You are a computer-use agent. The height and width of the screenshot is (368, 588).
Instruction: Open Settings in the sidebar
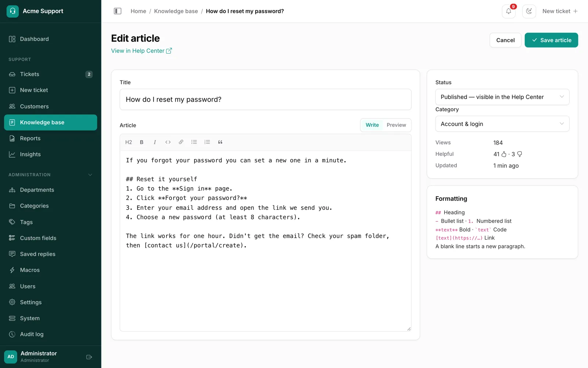point(51,302)
